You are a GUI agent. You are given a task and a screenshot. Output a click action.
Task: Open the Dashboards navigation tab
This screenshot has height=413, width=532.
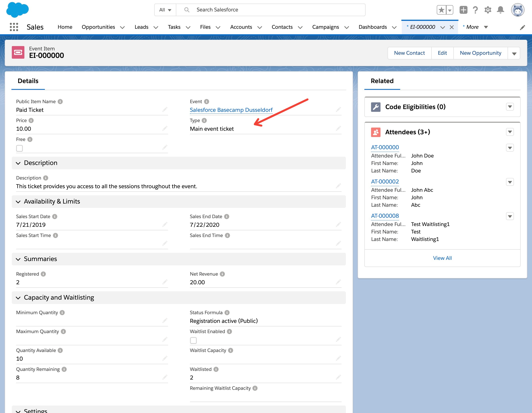[372, 27]
